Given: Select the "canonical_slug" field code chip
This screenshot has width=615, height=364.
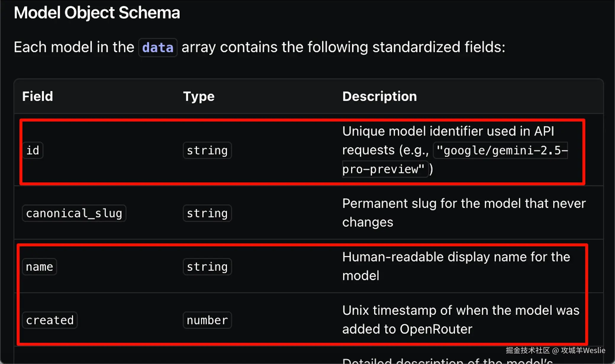Looking at the screenshot, I should (74, 213).
